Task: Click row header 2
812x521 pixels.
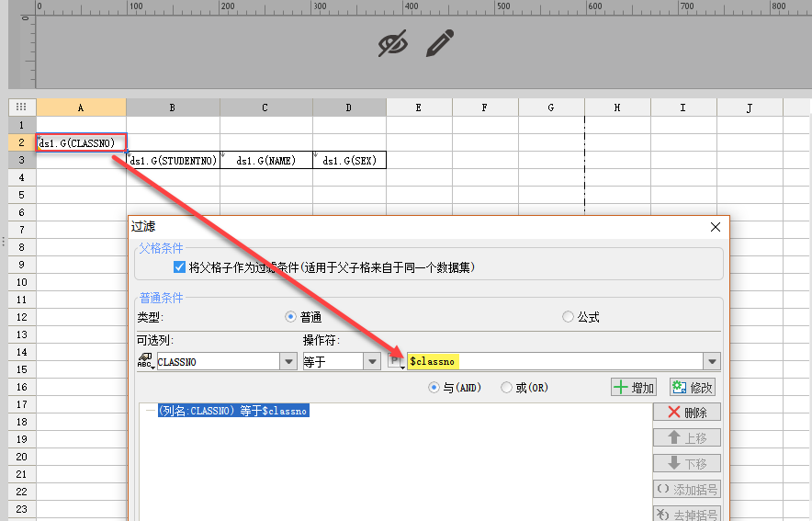Action: click(x=22, y=142)
